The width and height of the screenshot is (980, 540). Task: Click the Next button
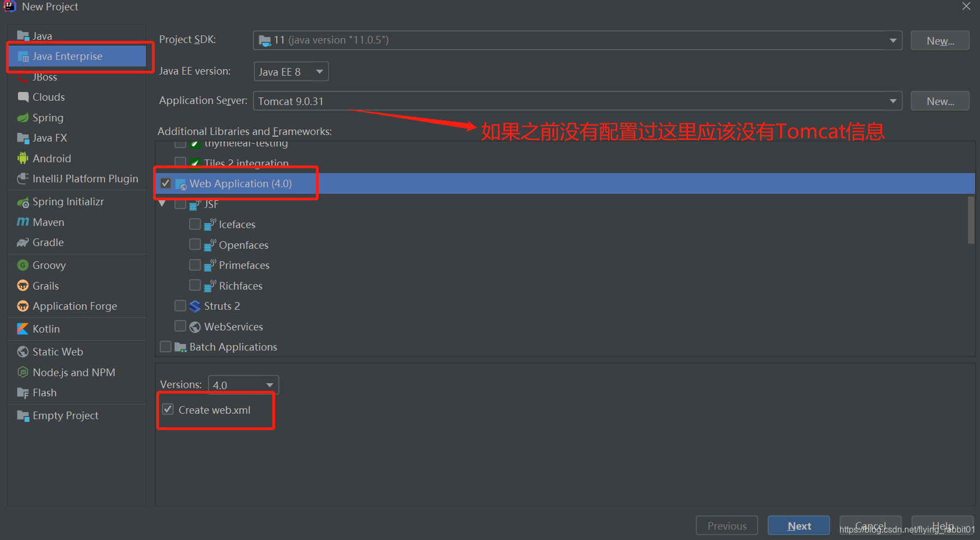pos(799,526)
